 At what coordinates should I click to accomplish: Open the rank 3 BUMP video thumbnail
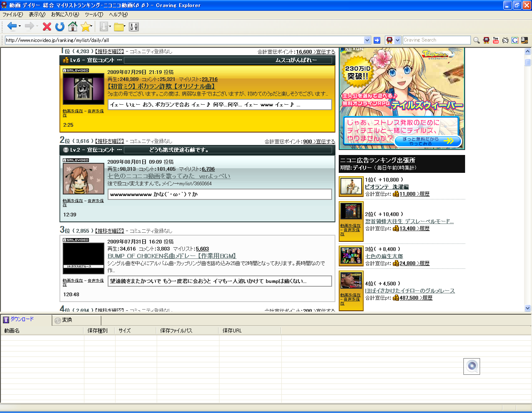point(84,258)
